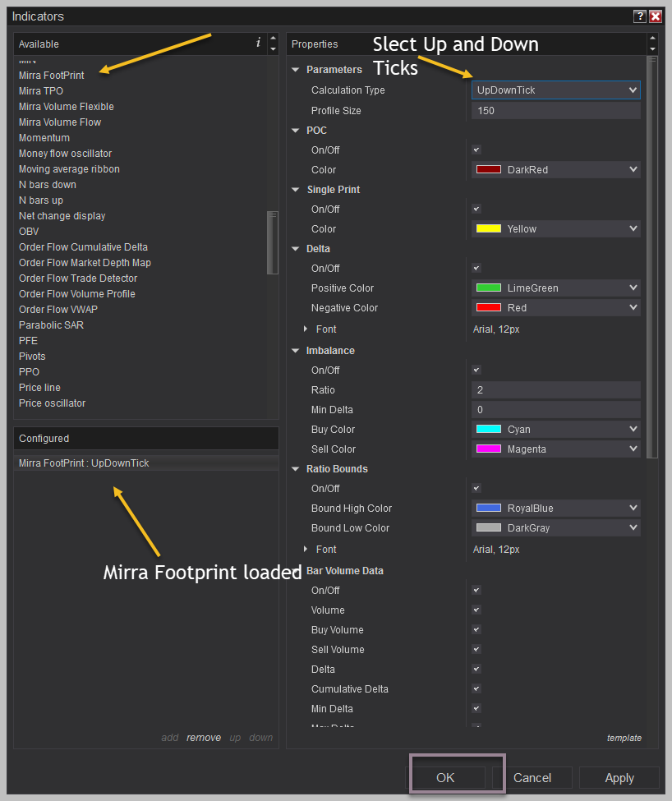Toggle the POC On/Off checkbox
Screen dimensions: 672x801
click(x=476, y=150)
